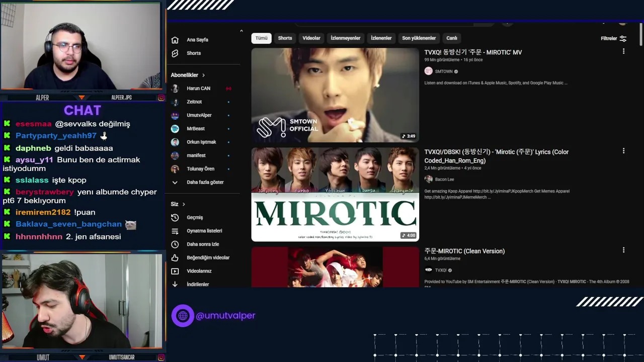Open more options for TVXQ MIROTIC MV
Screen dimensions: 644x362
pos(623,51)
